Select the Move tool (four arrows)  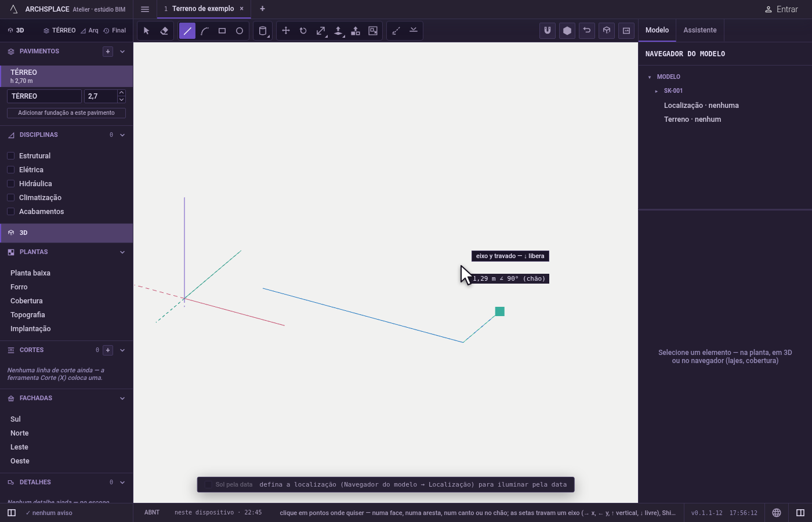coord(286,31)
